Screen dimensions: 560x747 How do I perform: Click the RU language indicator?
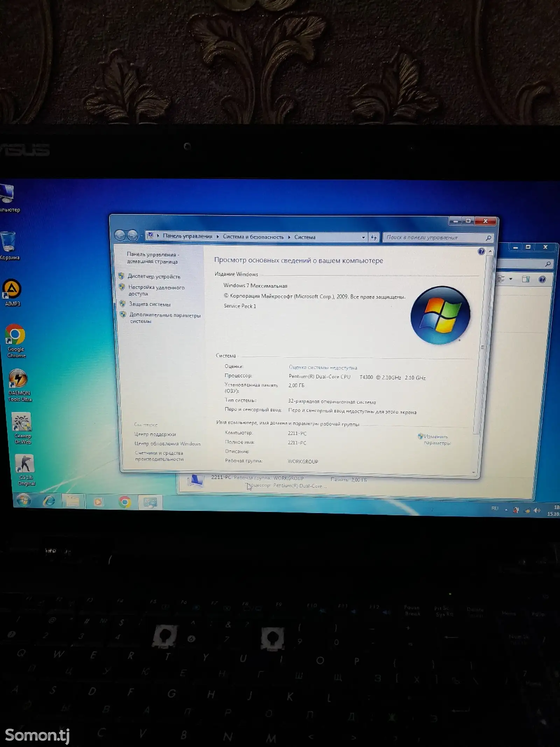495,508
